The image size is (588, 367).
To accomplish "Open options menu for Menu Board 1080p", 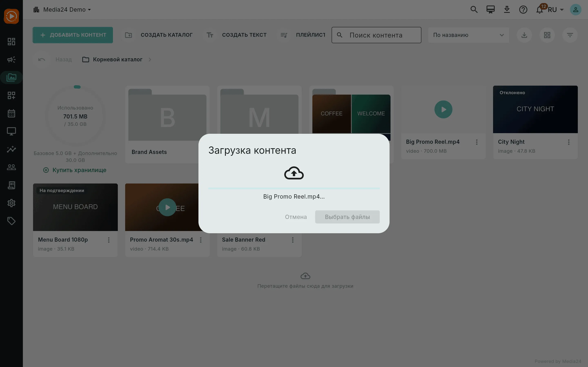I will [109, 240].
